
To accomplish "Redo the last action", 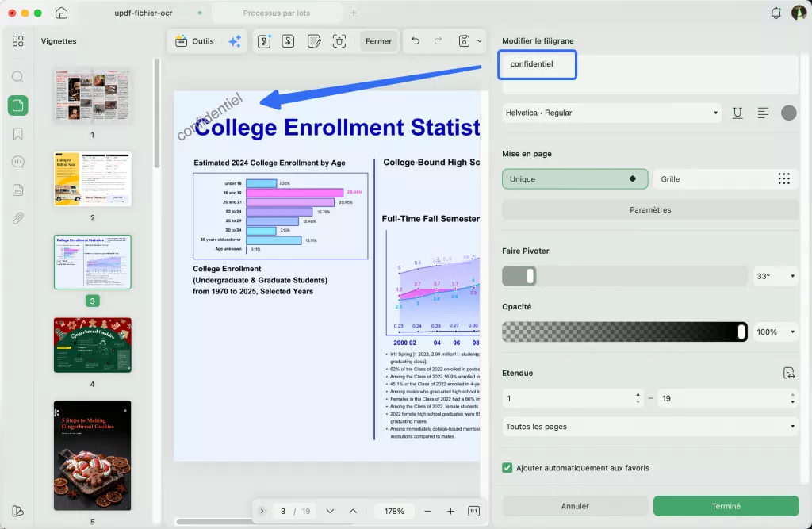I will click(x=438, y=41).
